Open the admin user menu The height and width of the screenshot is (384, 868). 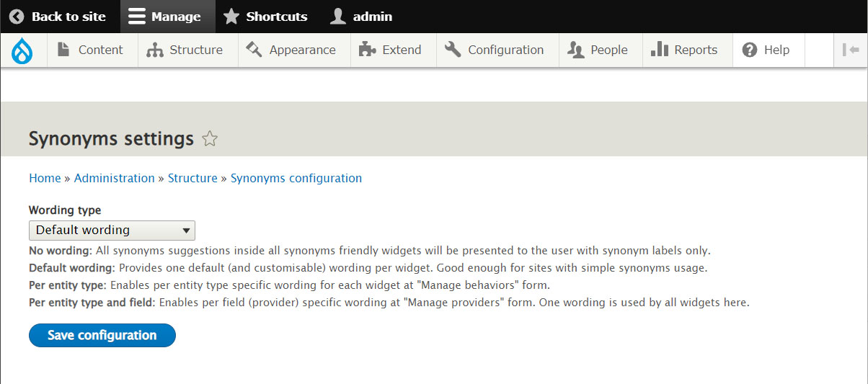[x=361, y=17]
